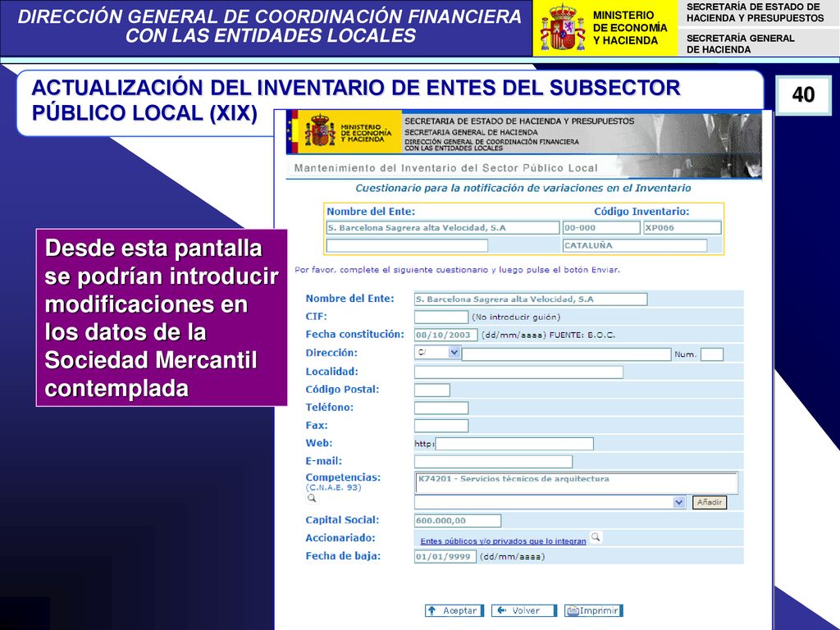Screen dimensions: 840x630
Task: Click the CATALUÑA region field
Action: pyautogui.click(x=635, y=245)
